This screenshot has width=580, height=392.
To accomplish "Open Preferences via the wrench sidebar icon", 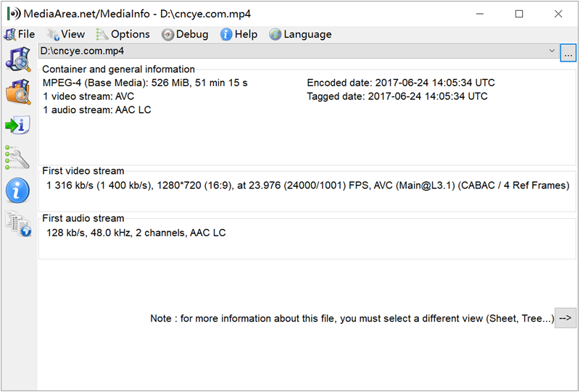I will point(17,157).
